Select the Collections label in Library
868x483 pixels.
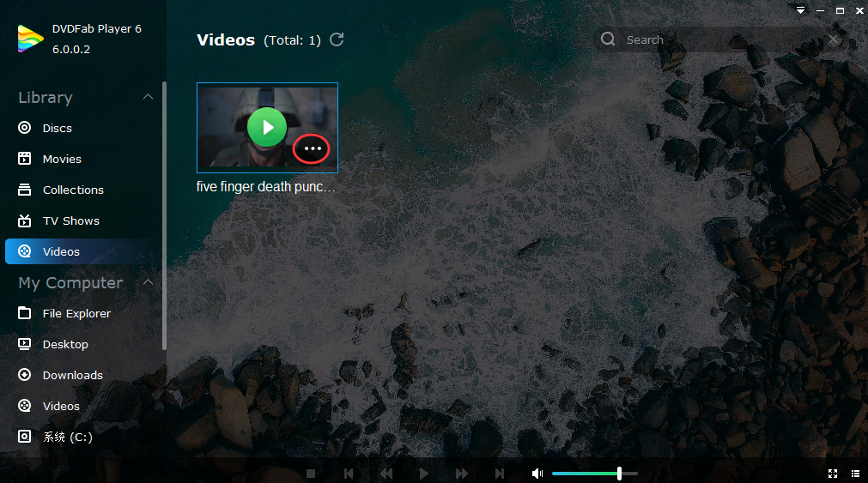tap(73, 190)
